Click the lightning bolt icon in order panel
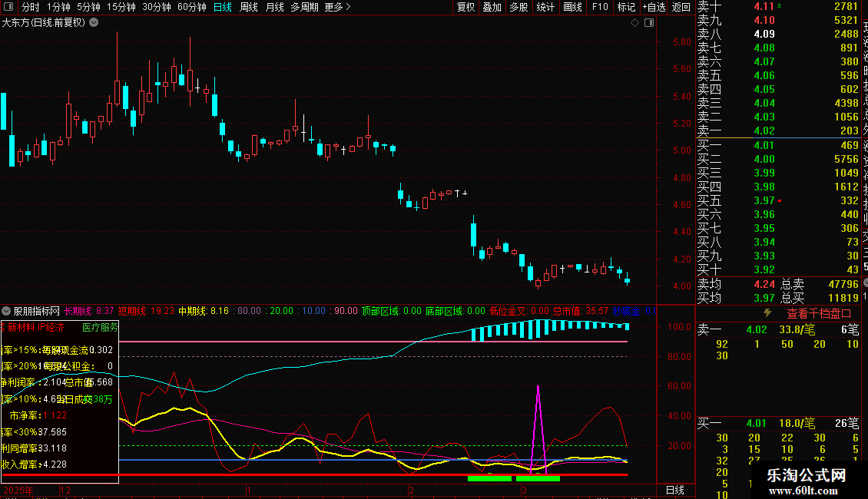Viewport: 868px width, 499px height. (767, 313)
